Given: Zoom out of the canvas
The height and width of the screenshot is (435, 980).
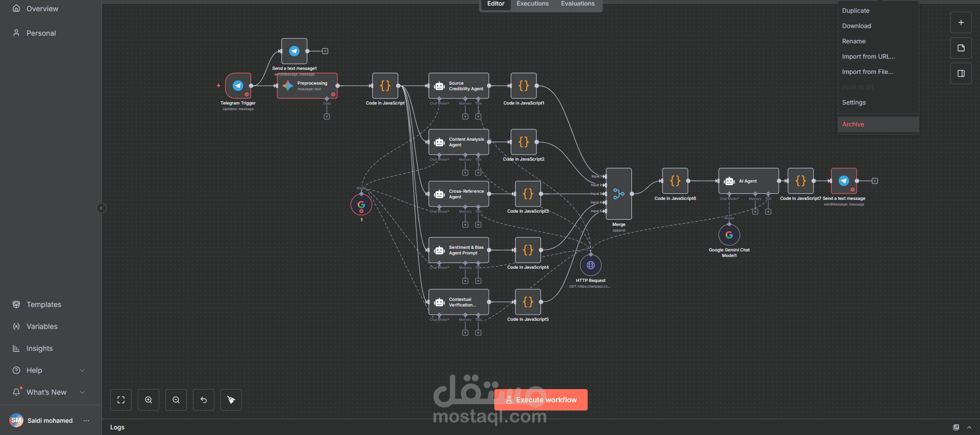Looking at the screenshot, I should click(x=176, y=400).
